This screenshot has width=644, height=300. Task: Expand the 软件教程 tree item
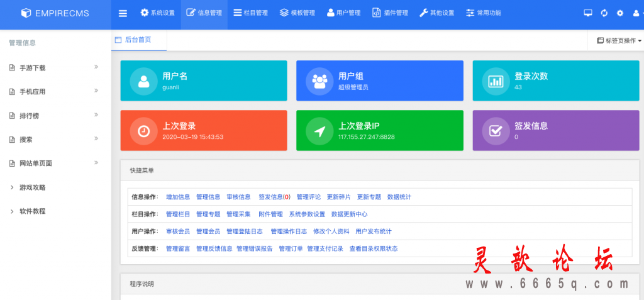coord(28,211)
